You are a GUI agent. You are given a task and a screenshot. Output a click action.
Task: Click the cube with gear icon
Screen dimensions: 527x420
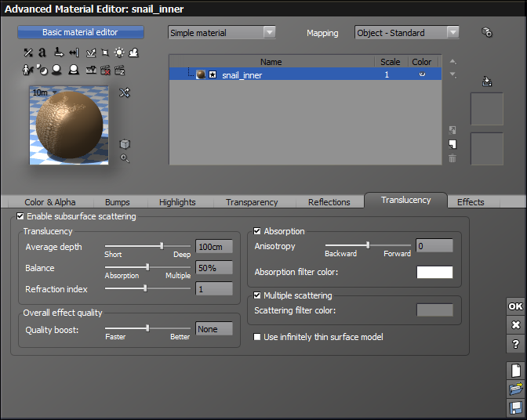click(x=486, y=33)
